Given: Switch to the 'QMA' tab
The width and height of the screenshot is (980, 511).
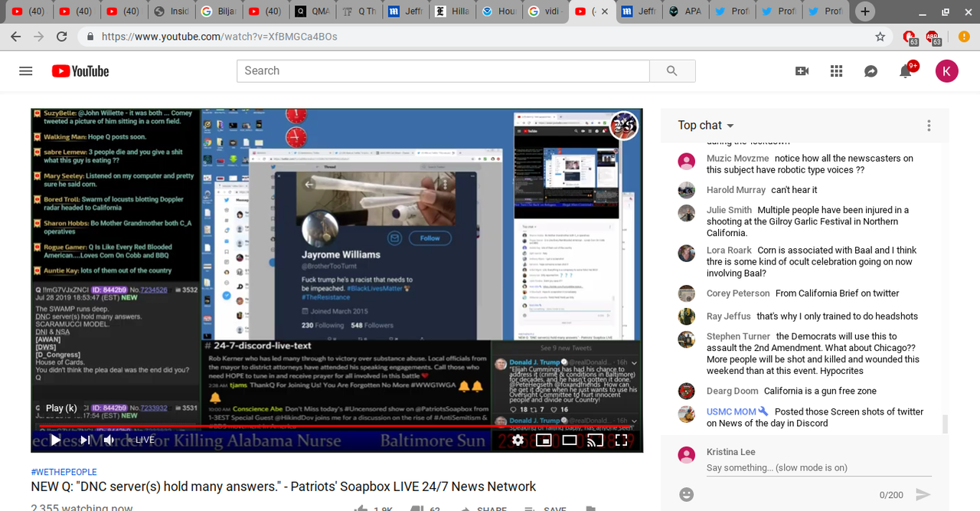Looking at the screenshot, I should (x=312, y=11).
